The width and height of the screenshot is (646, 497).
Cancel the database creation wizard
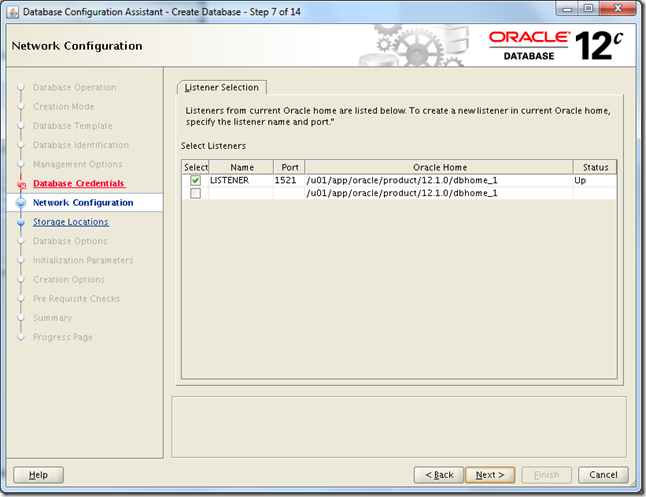(x=603, y=475)
